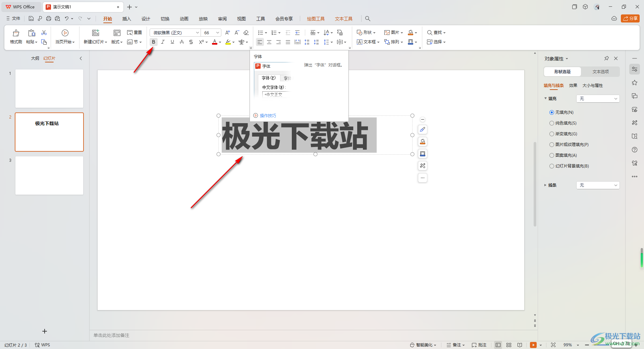Toggle Bold formatting button
Viewport: 644px width, 349px height.
tap(153, 42)
